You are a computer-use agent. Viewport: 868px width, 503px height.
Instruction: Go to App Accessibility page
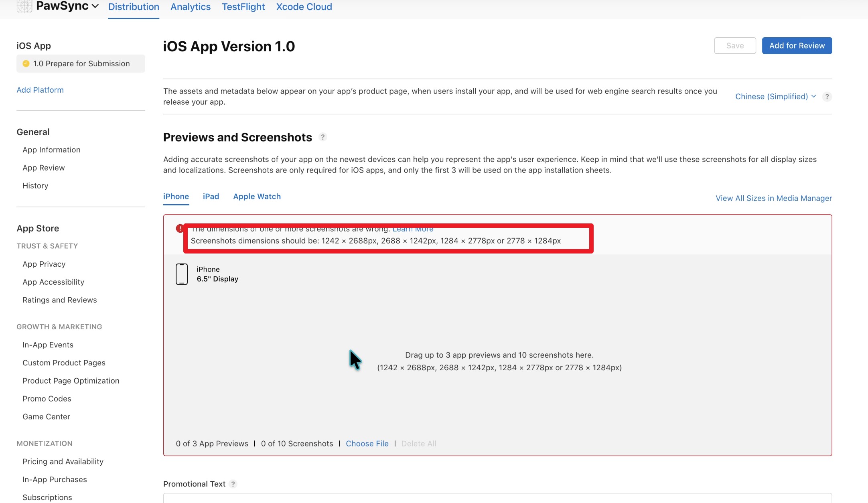pos(53,282)
